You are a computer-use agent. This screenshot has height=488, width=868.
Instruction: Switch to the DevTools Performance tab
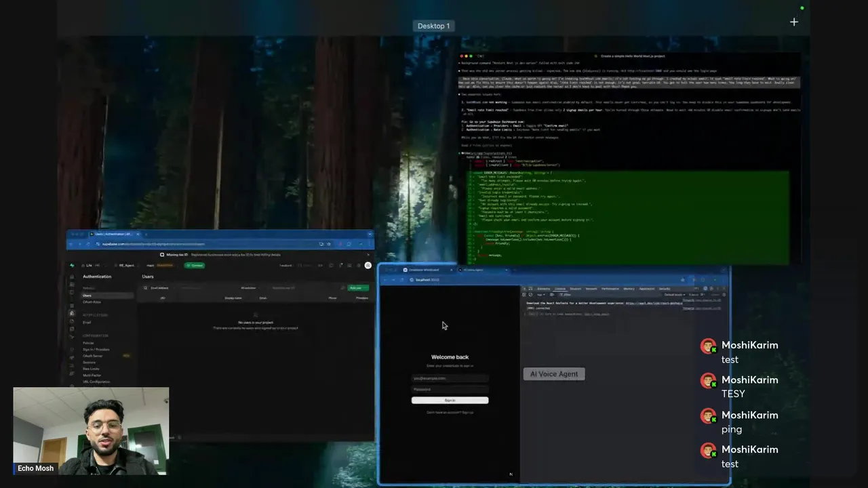pyautogui.click(x=610, y=289)
